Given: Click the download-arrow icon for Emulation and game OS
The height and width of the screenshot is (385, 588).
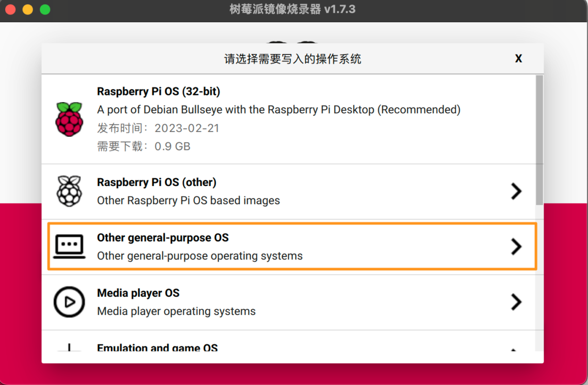Looking at the screenshot, I should (x=69, y=349).
